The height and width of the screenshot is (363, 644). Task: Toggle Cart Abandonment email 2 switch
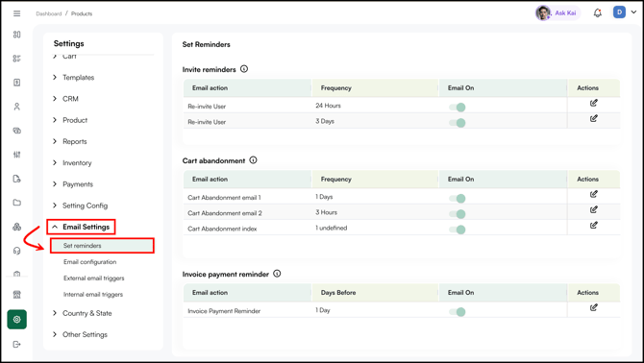(458, 214)
